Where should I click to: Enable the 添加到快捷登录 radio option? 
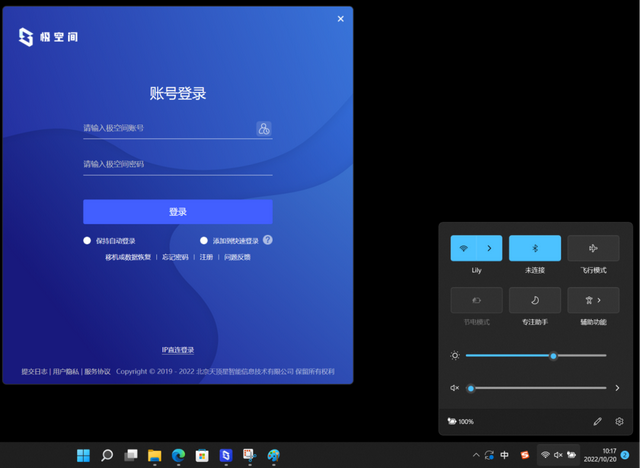pyautogui.click(x=204, y=241)
